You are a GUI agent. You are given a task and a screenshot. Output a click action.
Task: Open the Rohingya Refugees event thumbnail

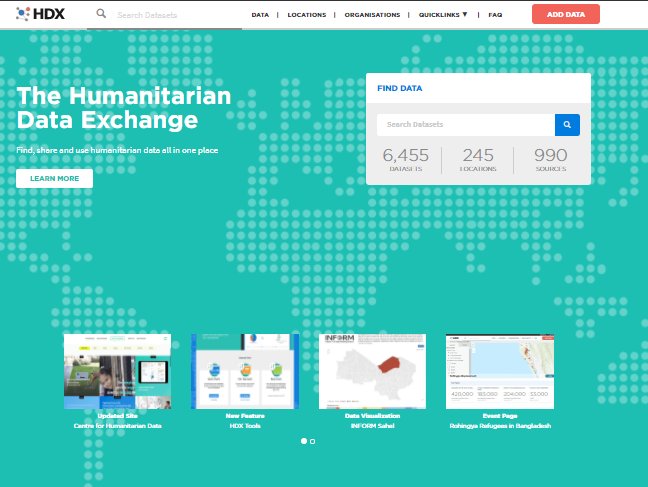(500, 371)
